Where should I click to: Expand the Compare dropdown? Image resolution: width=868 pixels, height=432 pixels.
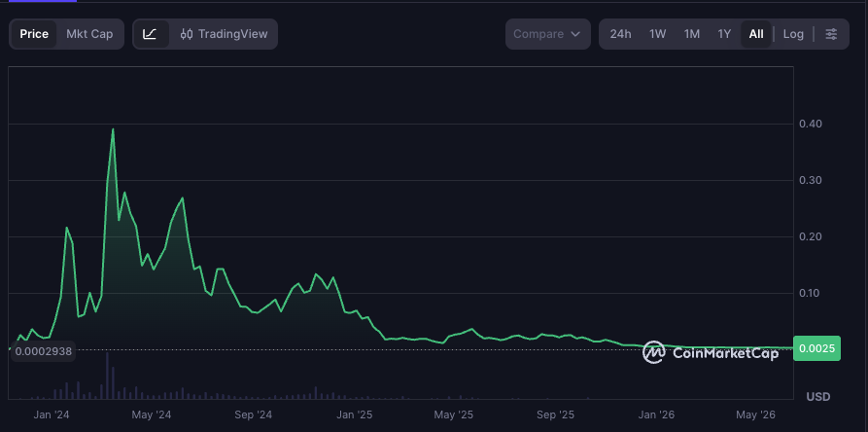click(547, 34)
